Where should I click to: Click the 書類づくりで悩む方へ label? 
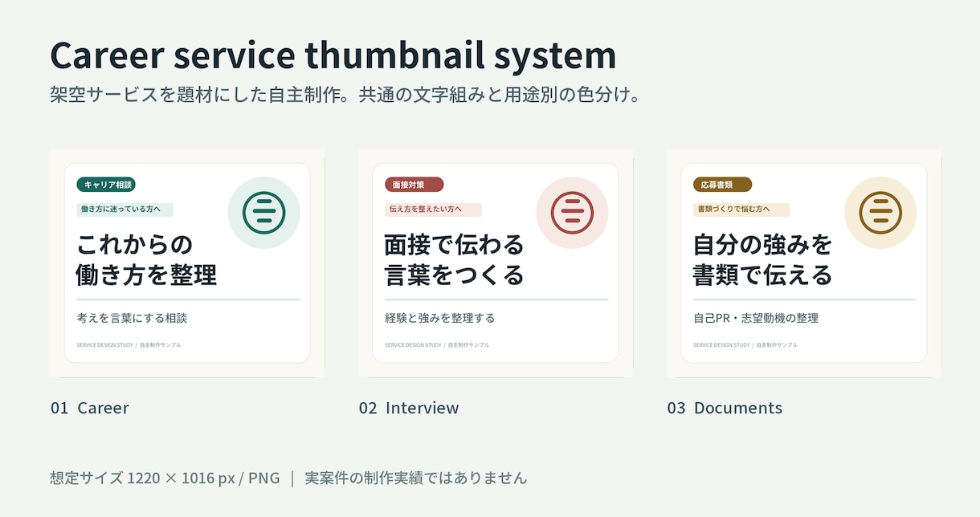[741, 210]
